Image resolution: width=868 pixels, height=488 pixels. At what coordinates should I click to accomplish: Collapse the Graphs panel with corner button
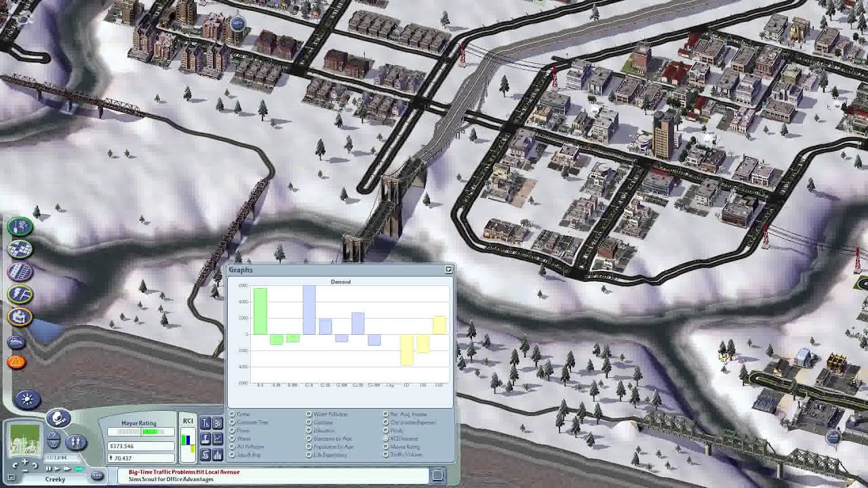click(x=448, y=270)
